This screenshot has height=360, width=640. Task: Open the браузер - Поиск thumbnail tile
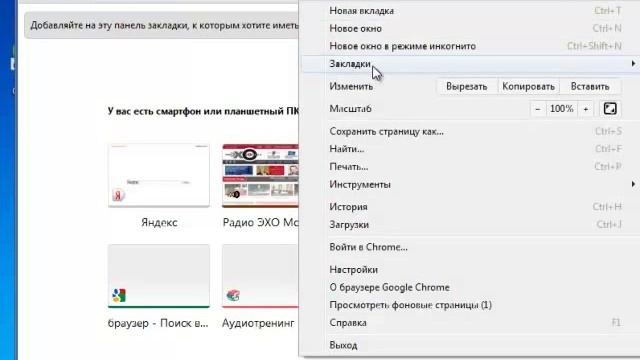159,276
